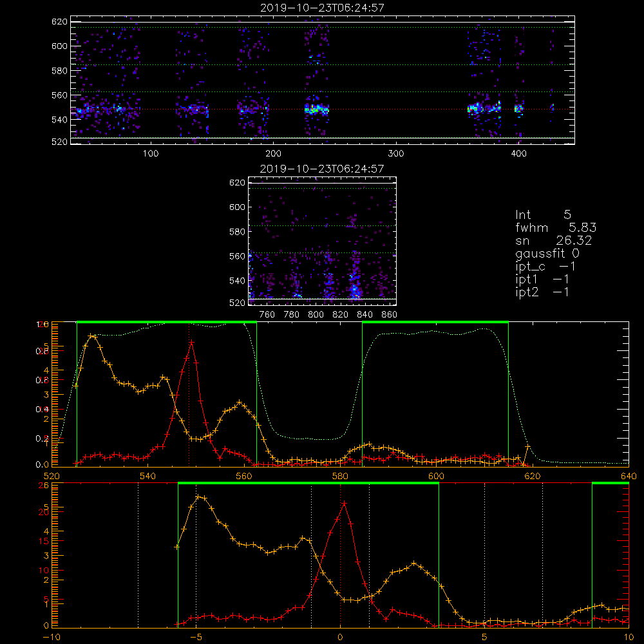Viewport: 644px width, 644px height.
Task: Click y-axis label 560 of middle spectrogram
Action: pos(238,256)
